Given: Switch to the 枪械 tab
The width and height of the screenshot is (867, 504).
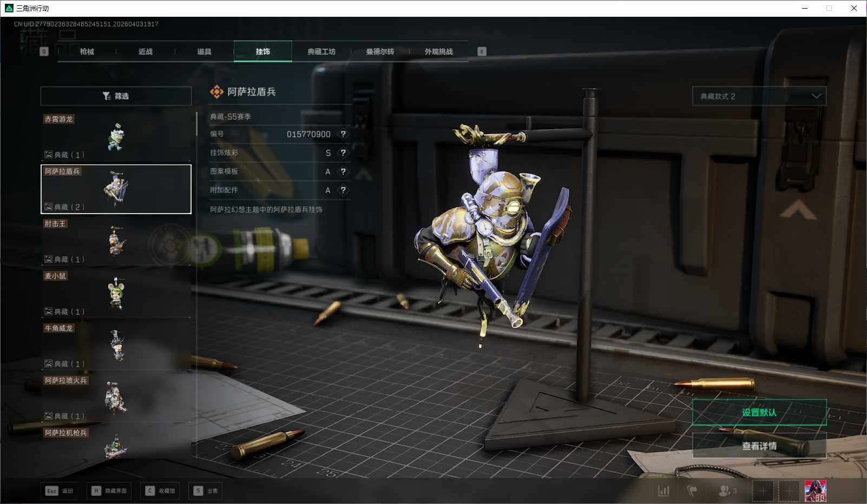Looking at the screenshot, I should (x=87, y=51).
